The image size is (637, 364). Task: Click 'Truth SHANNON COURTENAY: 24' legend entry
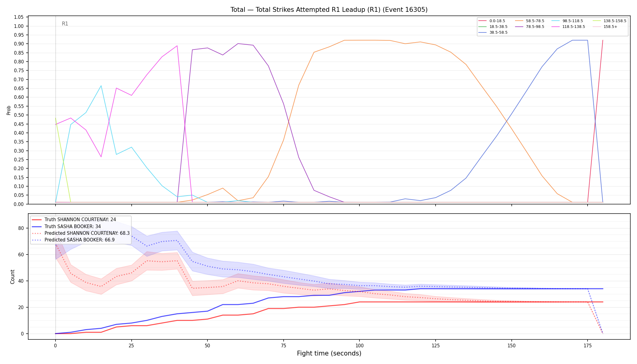80,220
